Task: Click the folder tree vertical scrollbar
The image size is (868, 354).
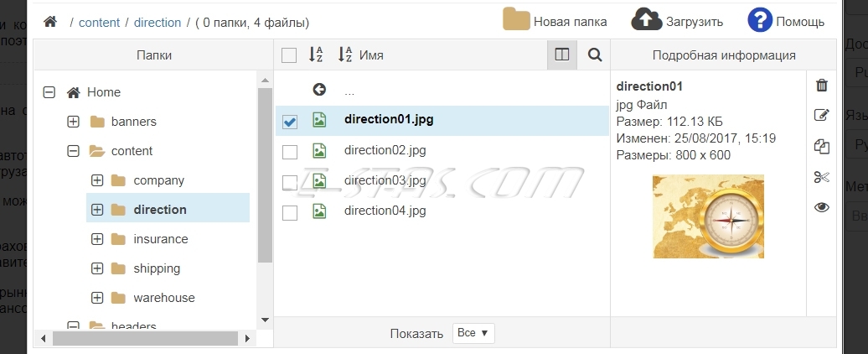Action: (x=265, y=174)
